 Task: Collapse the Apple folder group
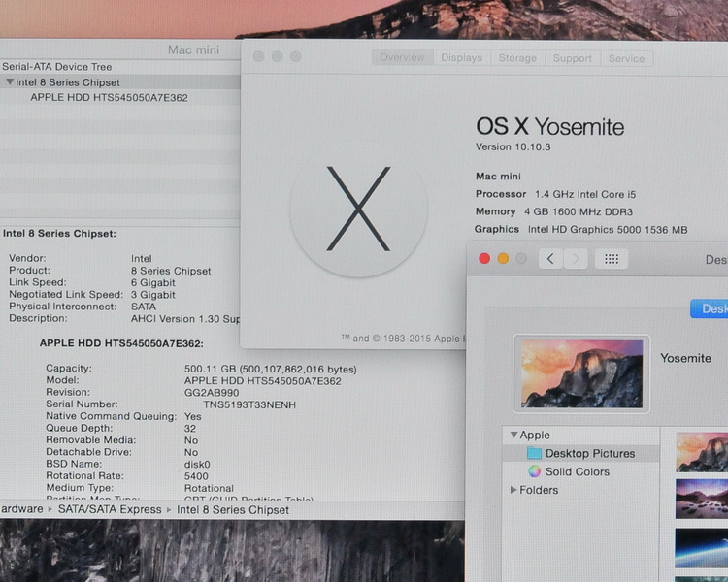tap(513, 435)
